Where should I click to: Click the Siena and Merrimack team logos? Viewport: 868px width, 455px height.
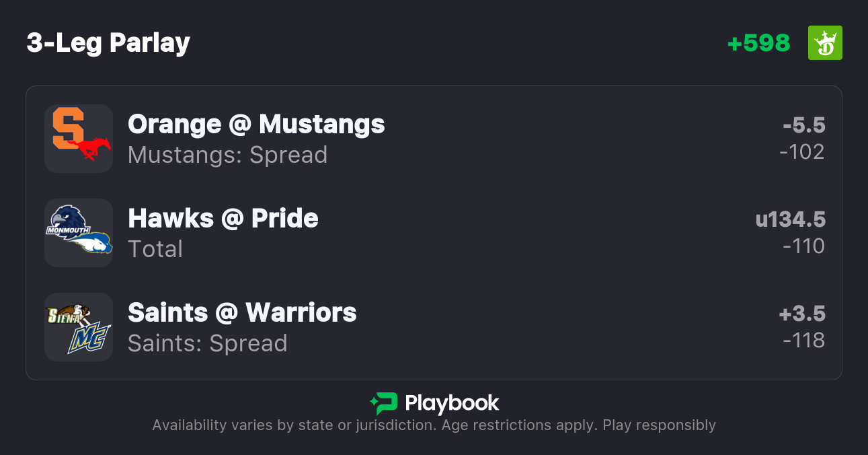(79, 327)
